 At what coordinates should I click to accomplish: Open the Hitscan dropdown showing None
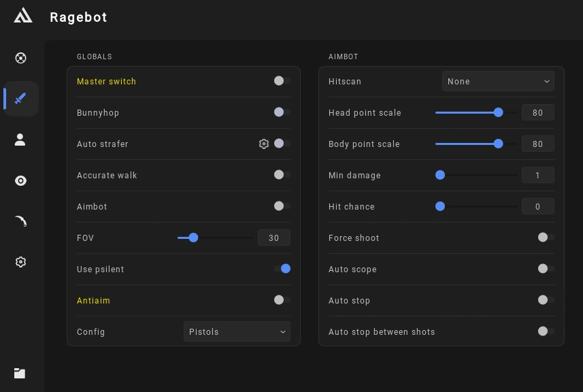[498, 81]
